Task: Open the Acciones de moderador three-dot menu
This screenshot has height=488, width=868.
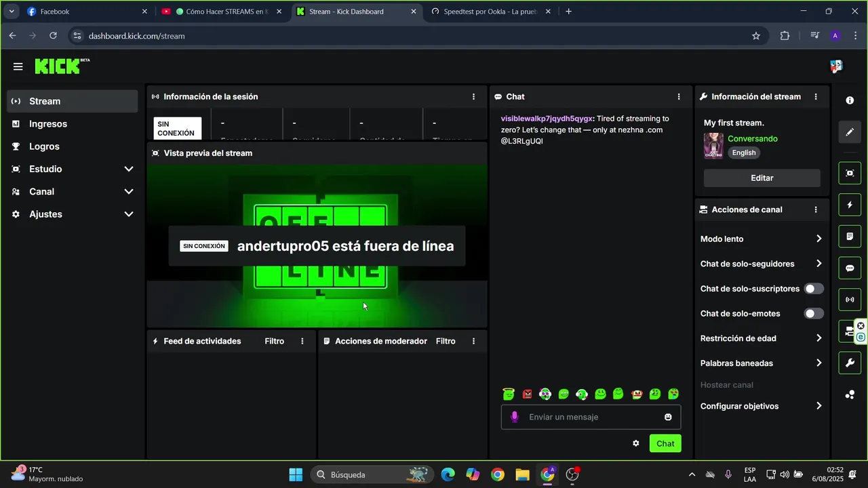Action: point(473,341)
